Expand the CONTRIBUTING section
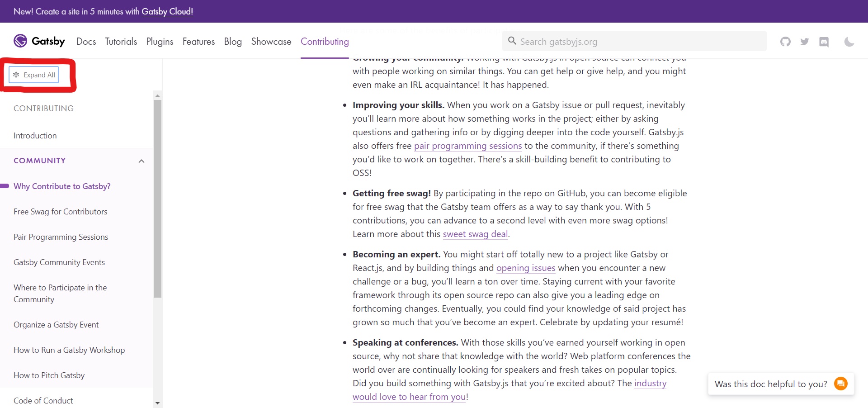Viewport: 868px width, 408px height. tap(43, 109)
